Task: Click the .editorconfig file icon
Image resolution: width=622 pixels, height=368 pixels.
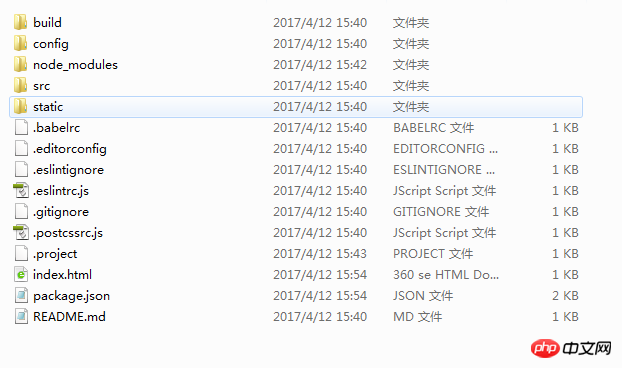Action: click(21, 148)
